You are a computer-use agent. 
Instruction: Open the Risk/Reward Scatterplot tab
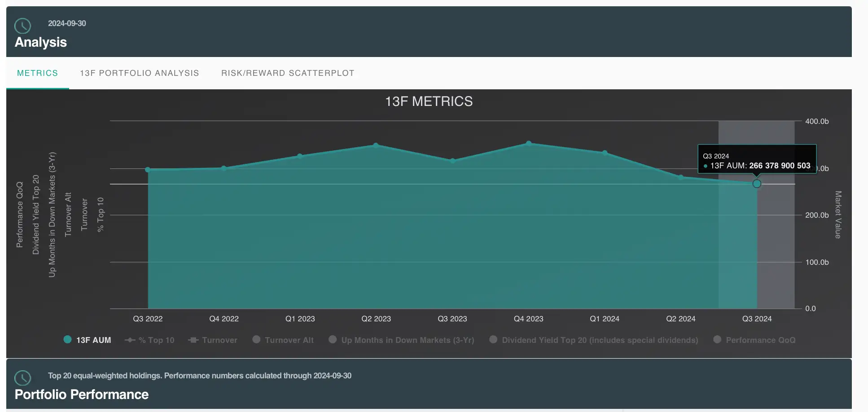(x=288, y=73)
